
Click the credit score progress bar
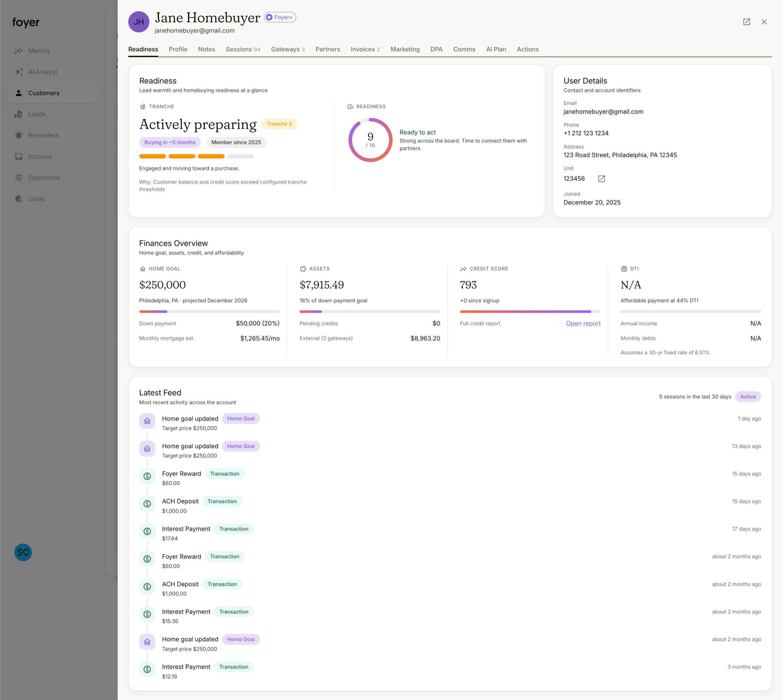coord(530,312)
